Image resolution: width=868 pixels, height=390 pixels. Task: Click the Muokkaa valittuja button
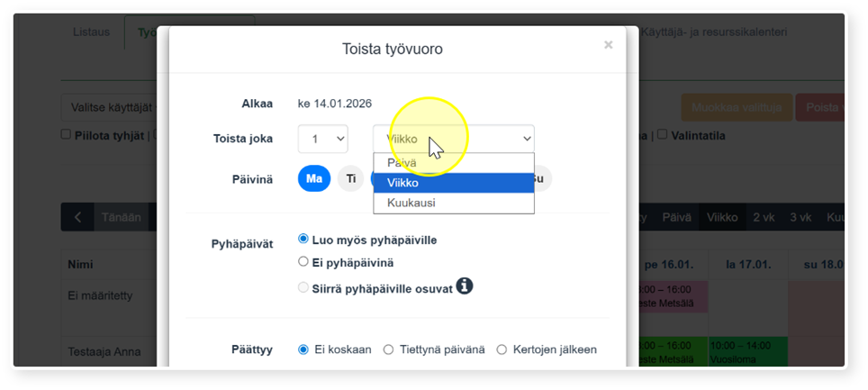click(737, 107)
